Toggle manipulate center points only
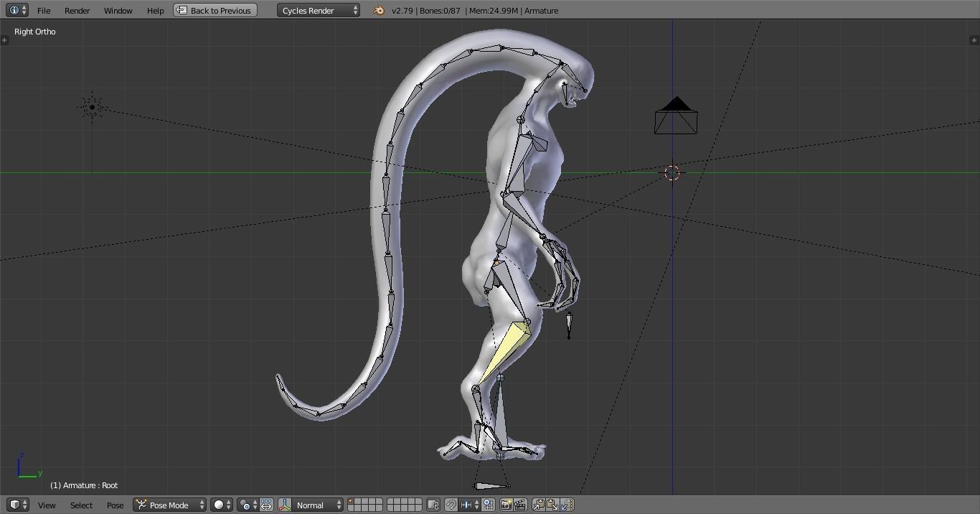 tap(266, 505)
